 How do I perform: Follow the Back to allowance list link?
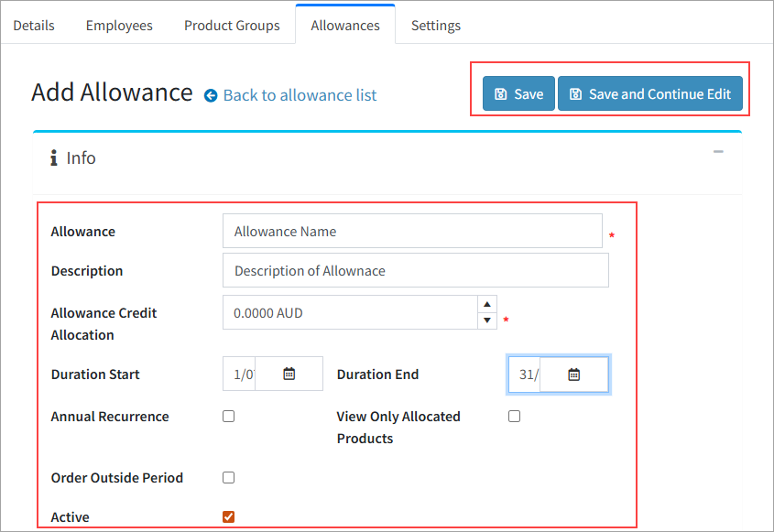300,95
